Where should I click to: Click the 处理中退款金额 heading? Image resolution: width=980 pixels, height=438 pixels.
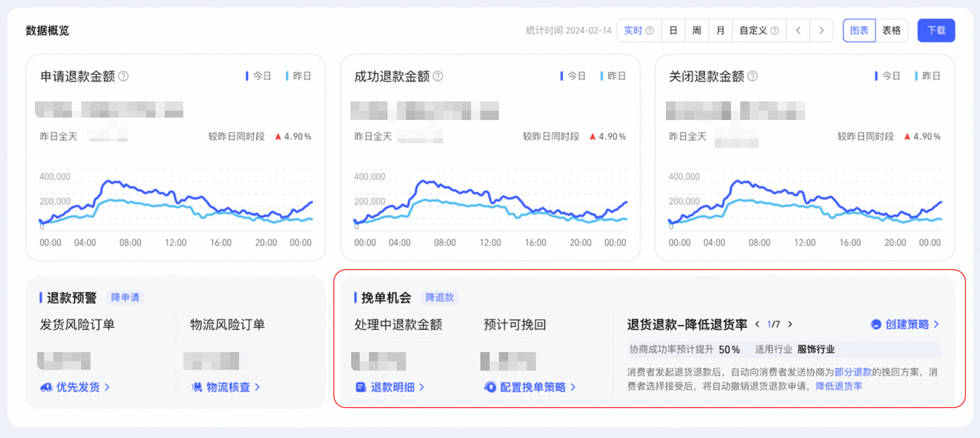(398, 324)
